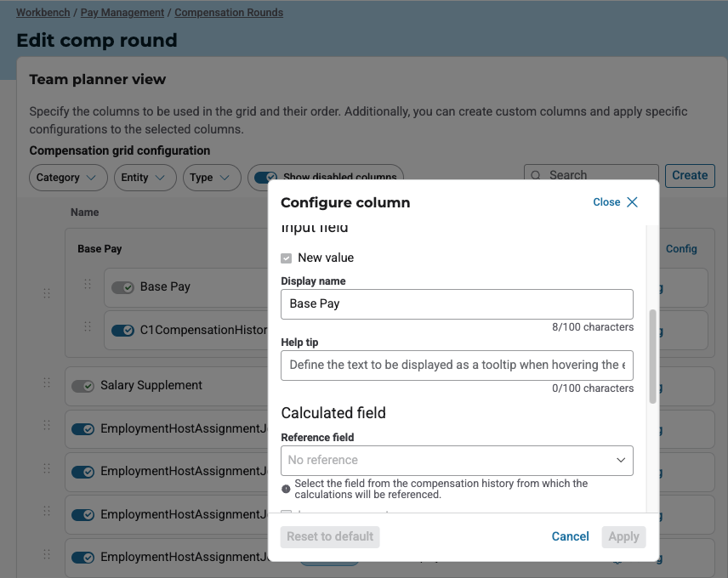Click the magnifier icon in Search box

pos(536,175)
